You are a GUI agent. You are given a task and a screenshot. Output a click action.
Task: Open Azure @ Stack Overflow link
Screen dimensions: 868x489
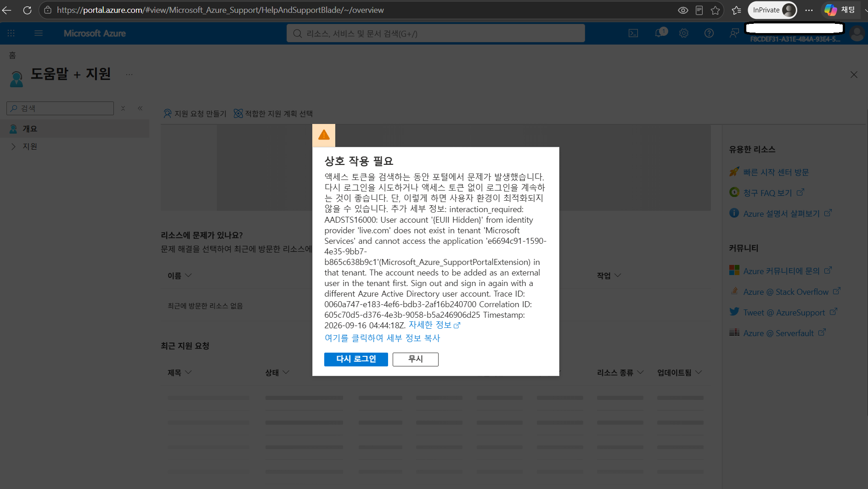coord(792,292)
